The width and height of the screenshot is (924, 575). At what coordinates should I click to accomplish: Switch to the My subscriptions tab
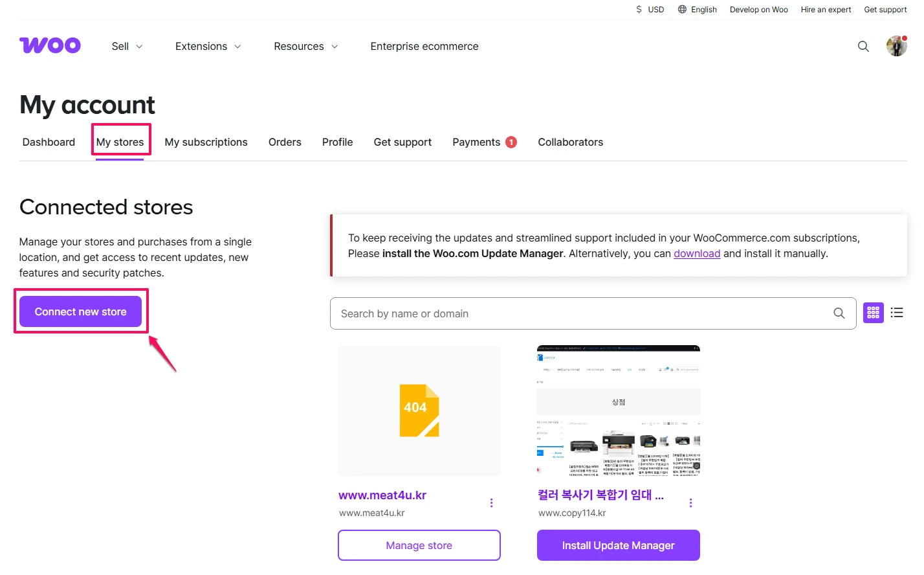[x=206, y=142]
